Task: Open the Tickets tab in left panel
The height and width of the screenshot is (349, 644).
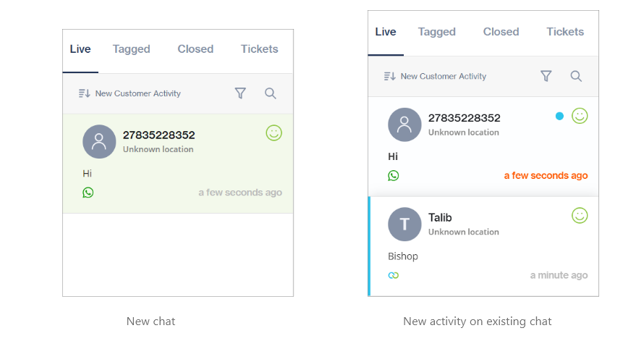Action: (260, 49)
